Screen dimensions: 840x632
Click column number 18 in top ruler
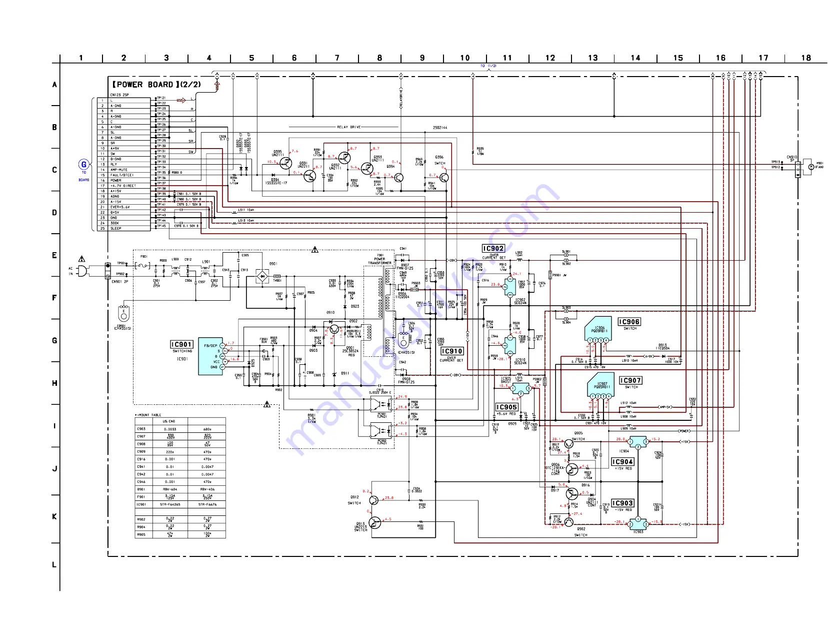click(x=806, y=58)
